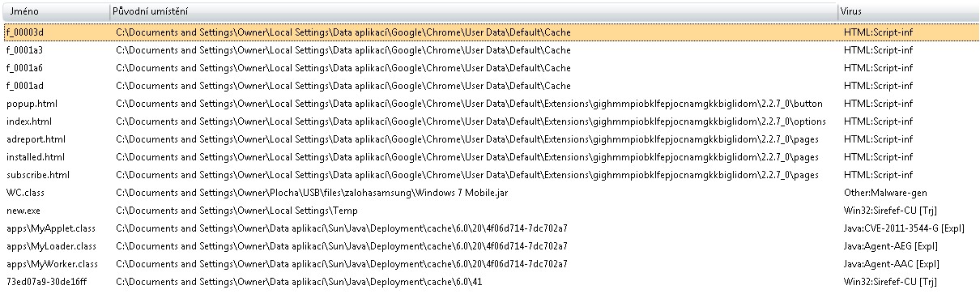Sort the list by the Virus column header
Viewport: 980px width, 294px height.
click(909, 12)
